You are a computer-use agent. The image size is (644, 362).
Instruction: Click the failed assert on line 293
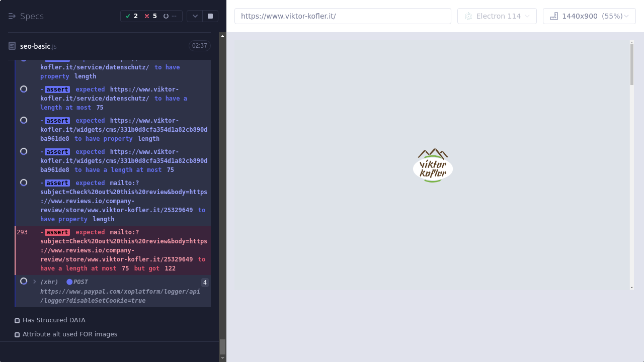tap(123, 250)
